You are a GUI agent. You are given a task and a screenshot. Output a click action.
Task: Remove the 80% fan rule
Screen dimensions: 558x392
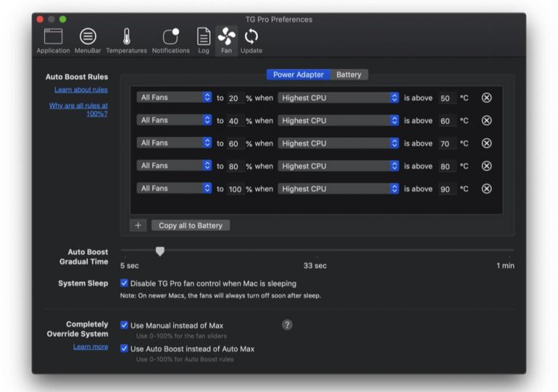[487, 166]
